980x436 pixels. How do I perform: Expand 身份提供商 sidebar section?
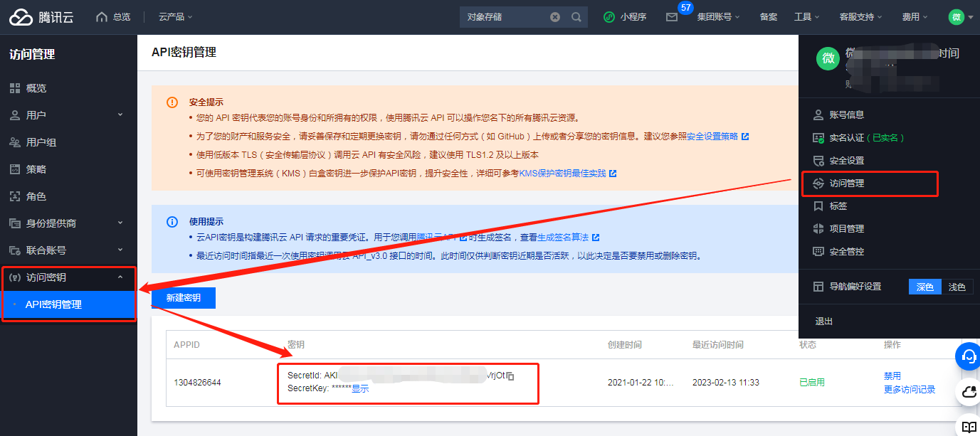click(68, 223)
